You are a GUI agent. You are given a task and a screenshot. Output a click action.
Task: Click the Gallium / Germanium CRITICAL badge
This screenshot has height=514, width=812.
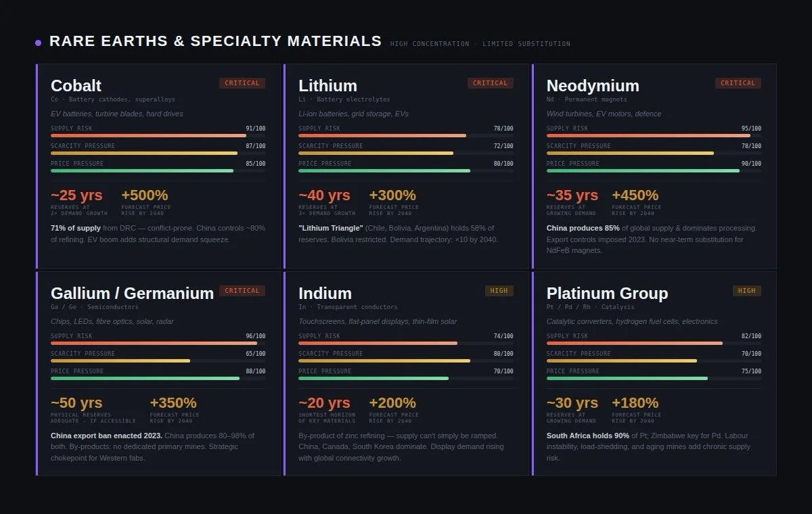coord(242,291)
